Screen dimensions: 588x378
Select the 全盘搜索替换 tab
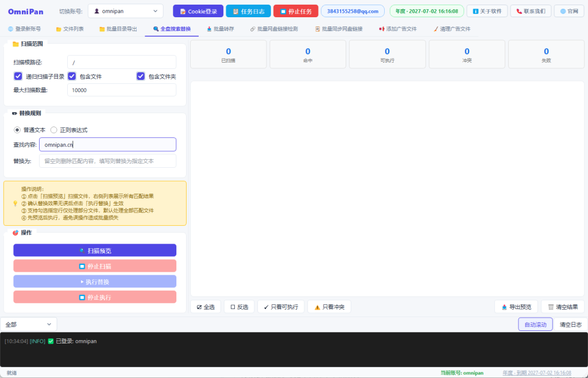(172, 29)
